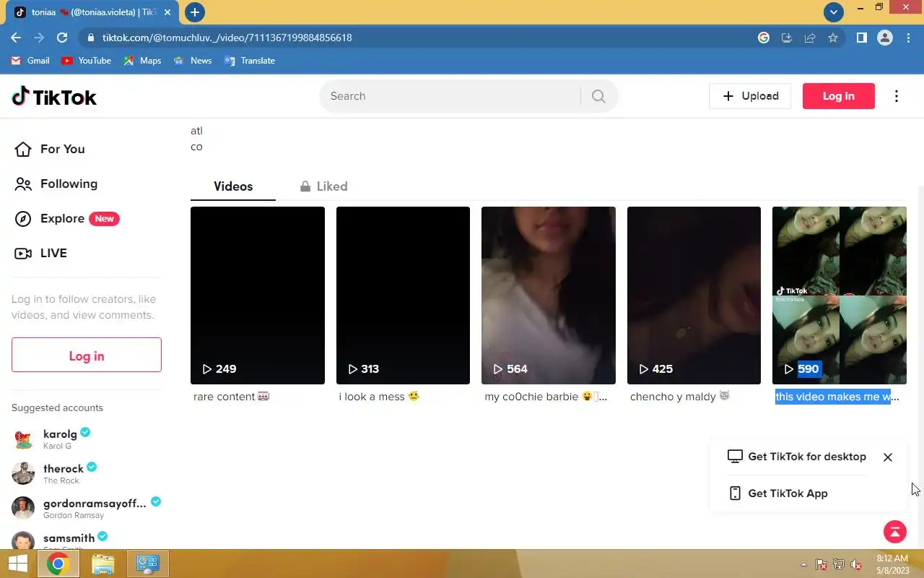Viewport: 924px width, 578px height.
Task: Click the address bar URL
Action: [x=227, y=38]
